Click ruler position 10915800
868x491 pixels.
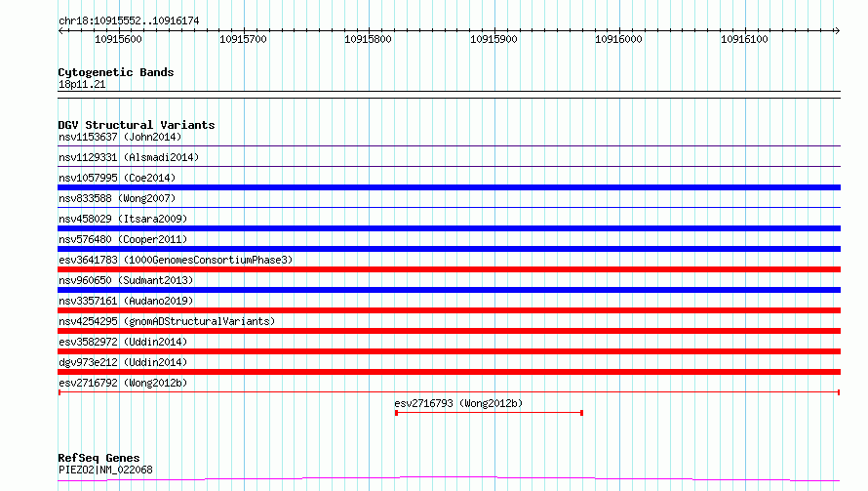point(368,39)
